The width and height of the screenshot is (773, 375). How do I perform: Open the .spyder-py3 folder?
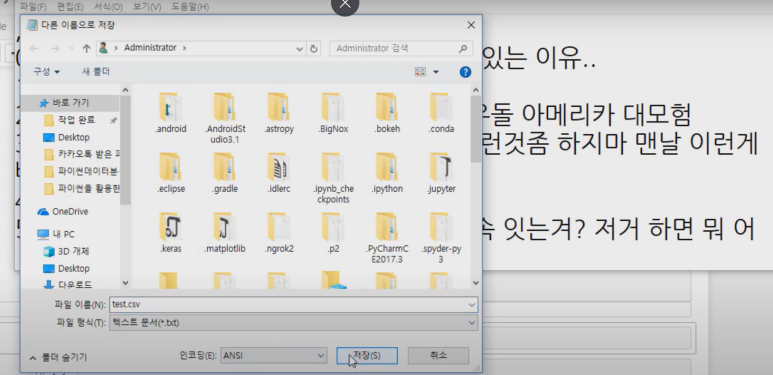(441, 238)
